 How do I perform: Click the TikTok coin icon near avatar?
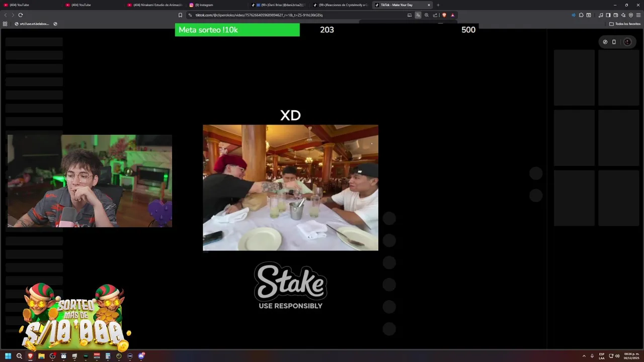[605, 42]
